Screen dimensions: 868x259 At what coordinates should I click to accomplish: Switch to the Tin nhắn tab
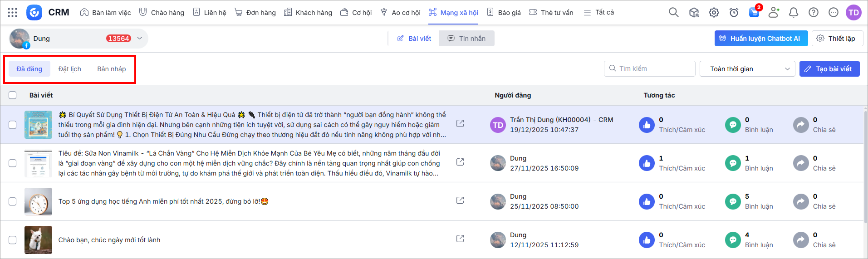[466, 39]
